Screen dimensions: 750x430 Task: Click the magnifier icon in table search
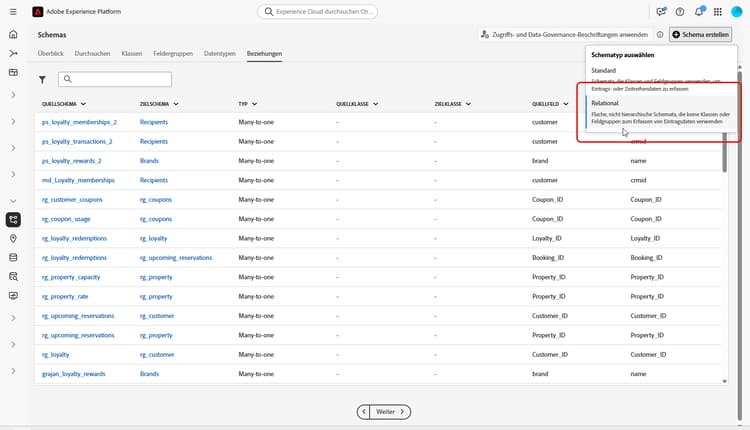click(67, 79)
